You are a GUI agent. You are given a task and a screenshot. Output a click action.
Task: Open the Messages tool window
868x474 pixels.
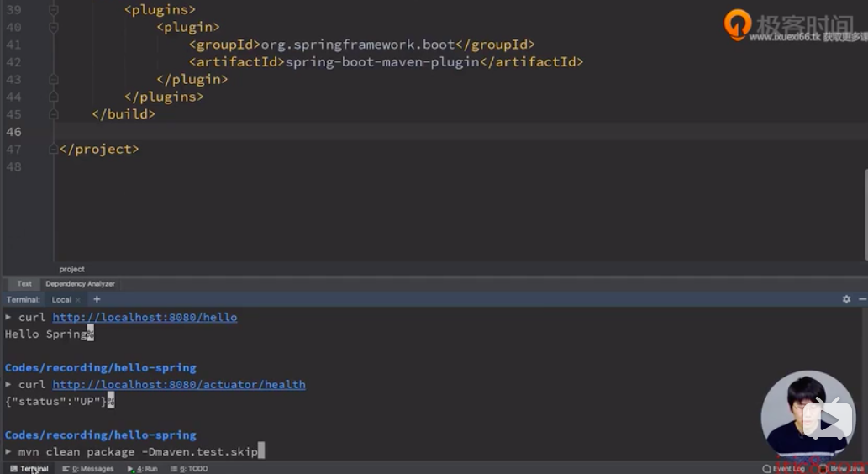tap(88, 468)
